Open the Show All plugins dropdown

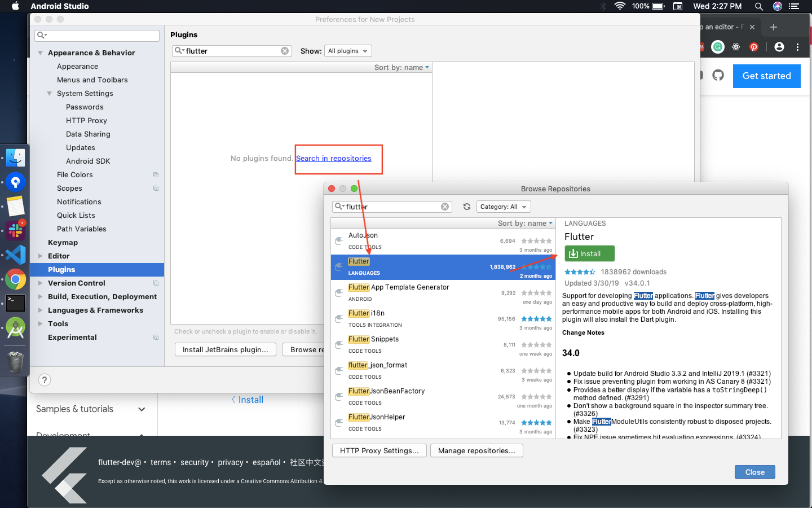point(348,51)
